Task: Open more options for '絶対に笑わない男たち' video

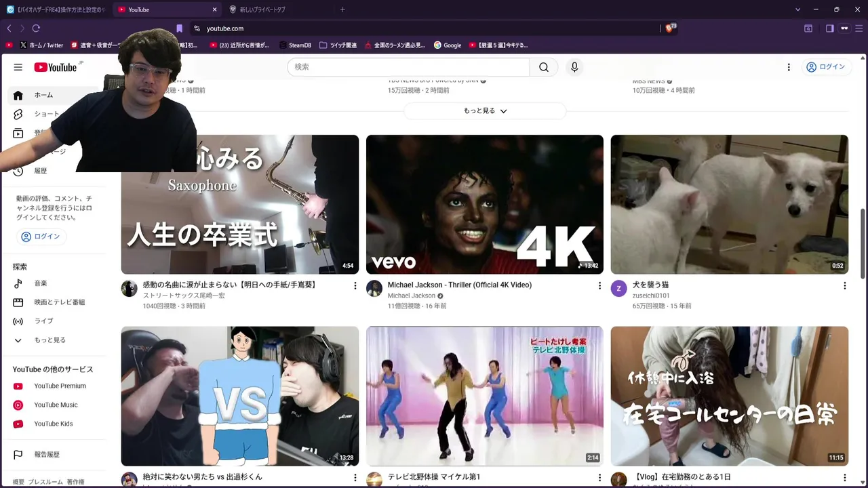Action: click(x=355, y=478)
